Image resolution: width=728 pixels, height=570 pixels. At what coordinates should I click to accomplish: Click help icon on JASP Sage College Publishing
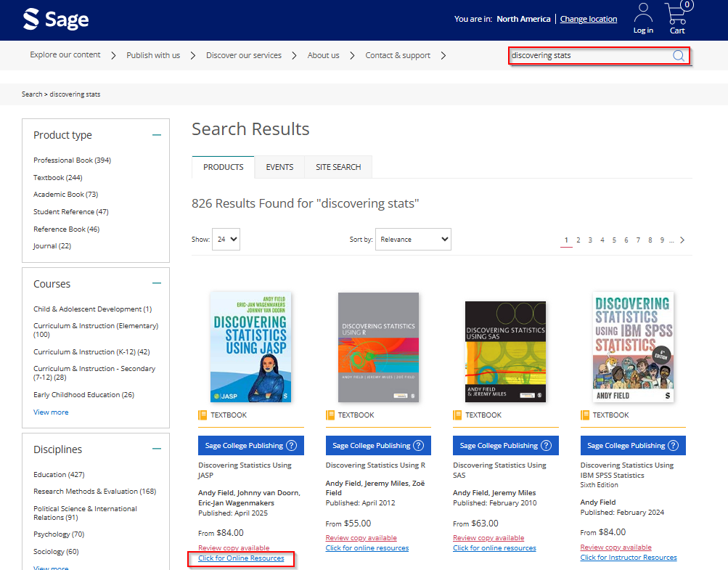(291, 446)
